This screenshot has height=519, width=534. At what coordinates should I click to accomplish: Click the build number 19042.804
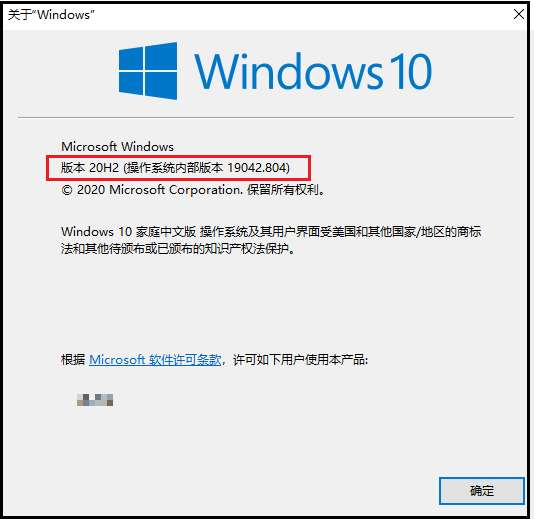[x=256, y=168]
